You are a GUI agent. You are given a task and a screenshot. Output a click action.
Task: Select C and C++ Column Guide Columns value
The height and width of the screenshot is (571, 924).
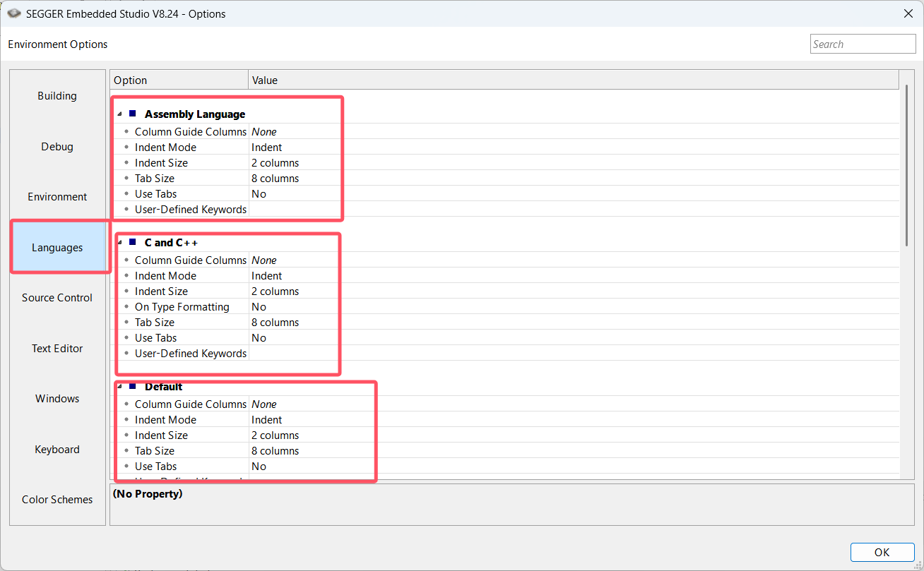pyautogui.click(x=574, y=260)
